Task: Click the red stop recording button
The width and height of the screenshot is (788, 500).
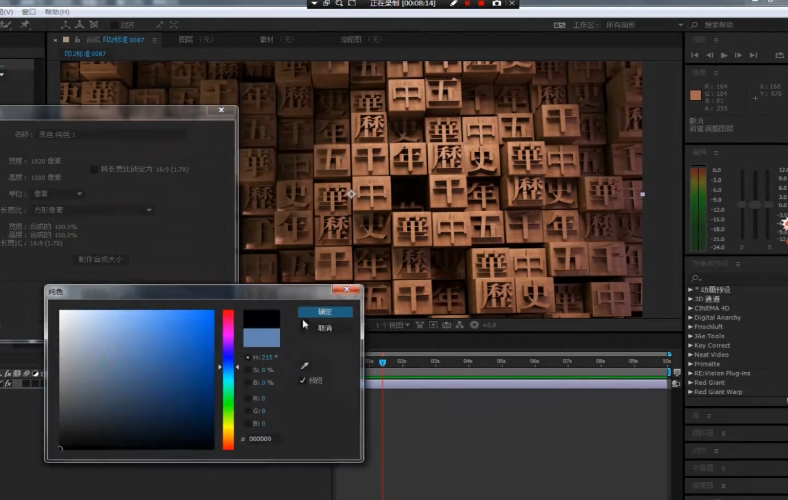Action: pos(481,4)
